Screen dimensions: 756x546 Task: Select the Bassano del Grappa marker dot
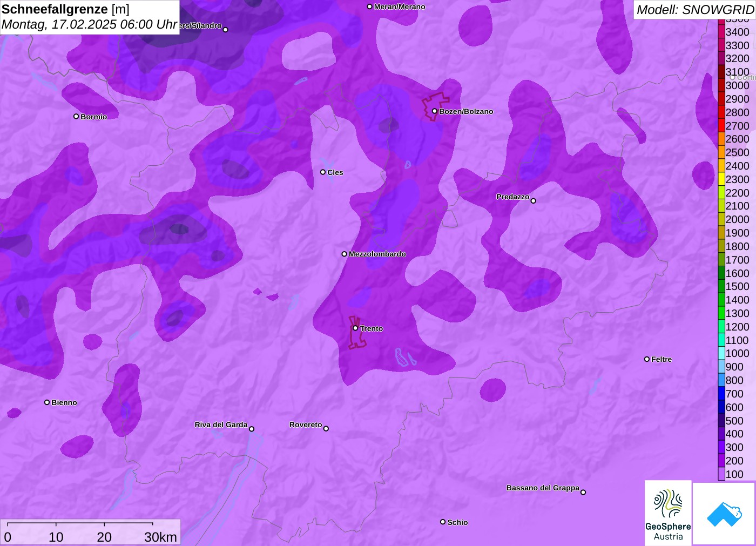583,492
